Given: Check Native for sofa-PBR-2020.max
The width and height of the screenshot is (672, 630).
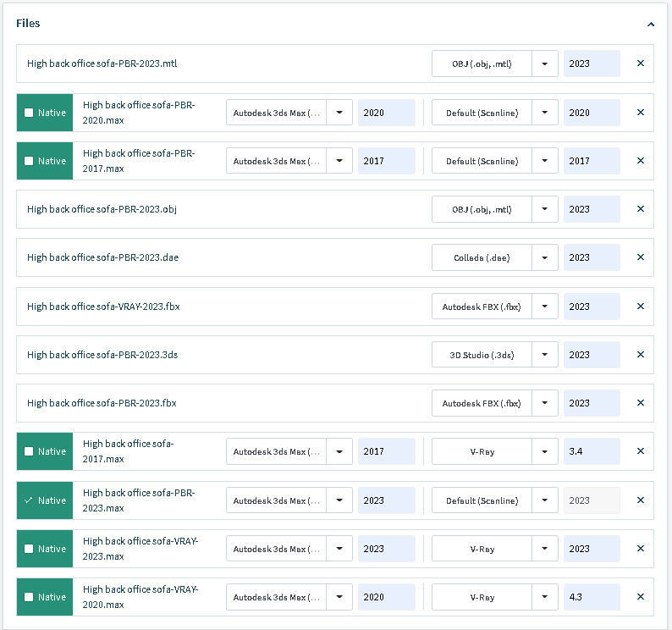Looking at the screenshot, I should point(30,113).
